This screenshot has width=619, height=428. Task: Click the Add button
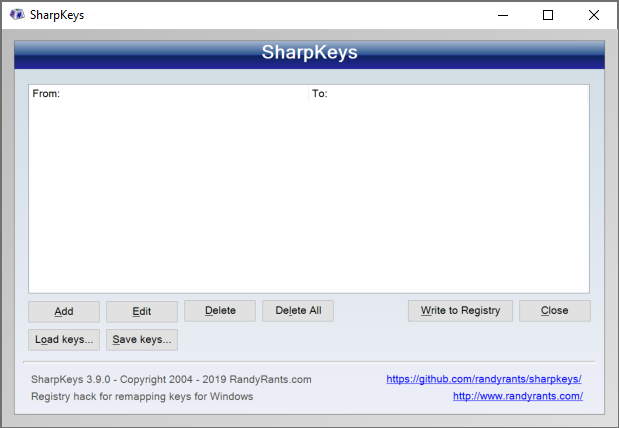point(64,312)
